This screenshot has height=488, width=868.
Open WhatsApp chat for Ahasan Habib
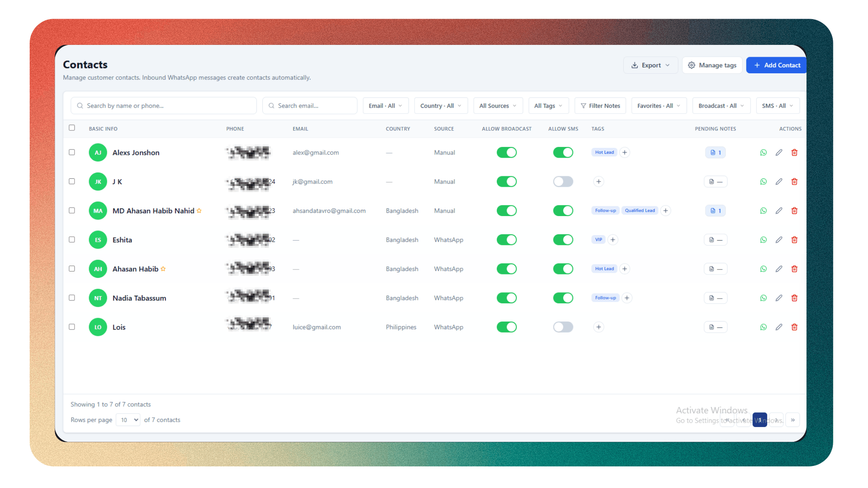click(763, 269)
